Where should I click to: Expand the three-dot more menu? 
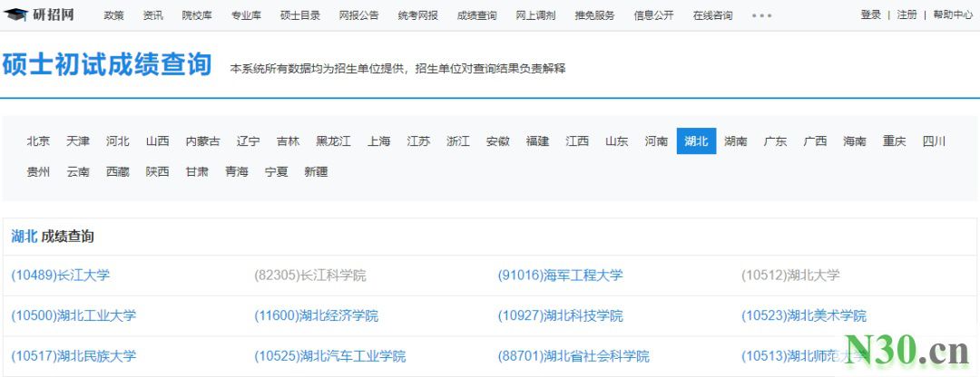(761, 15)
